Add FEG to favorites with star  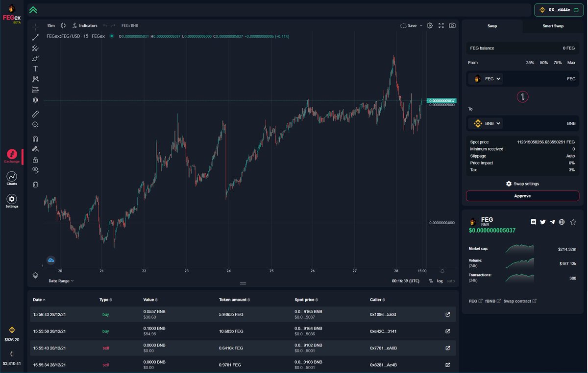[573, 222]
